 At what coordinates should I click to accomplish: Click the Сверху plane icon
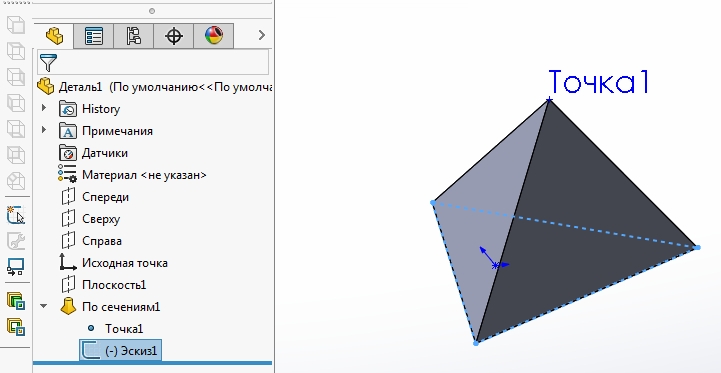68,218
